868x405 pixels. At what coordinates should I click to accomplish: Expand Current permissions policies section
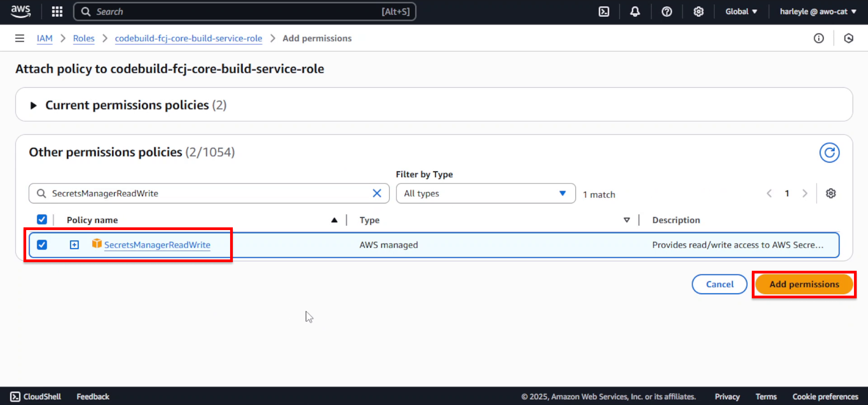33,105
